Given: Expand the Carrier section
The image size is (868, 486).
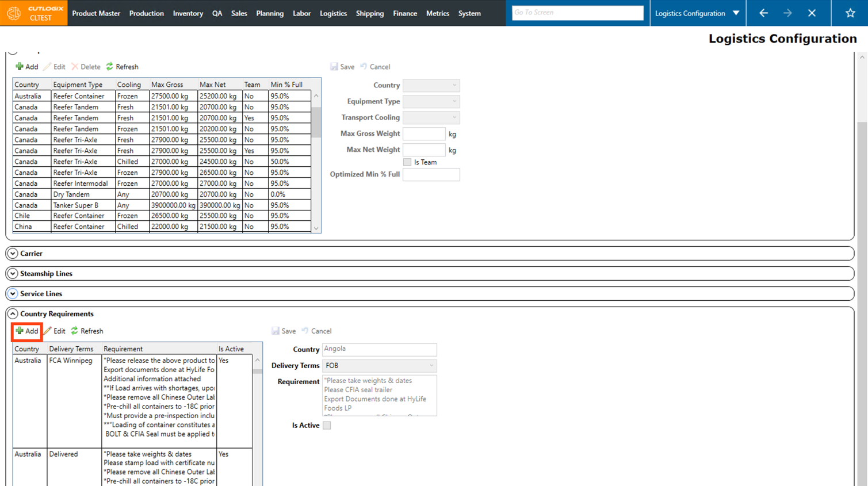Looking at the screenshot, I should (x=13, y=253).
